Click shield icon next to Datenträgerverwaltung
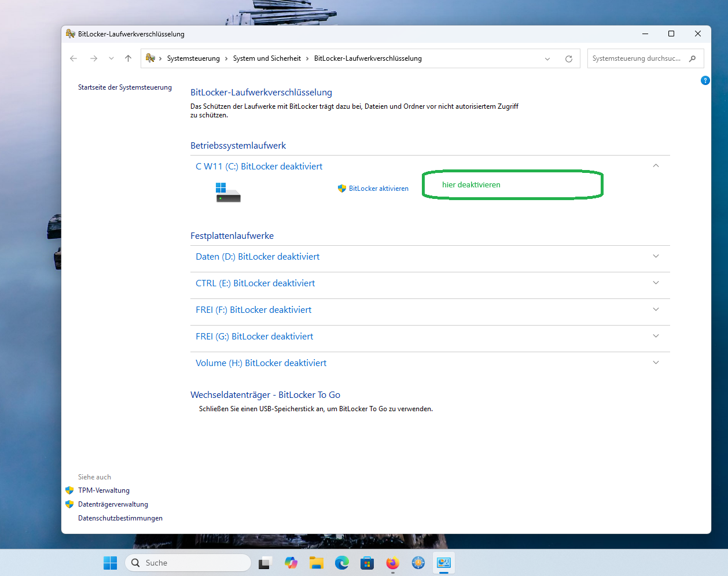 69,504
